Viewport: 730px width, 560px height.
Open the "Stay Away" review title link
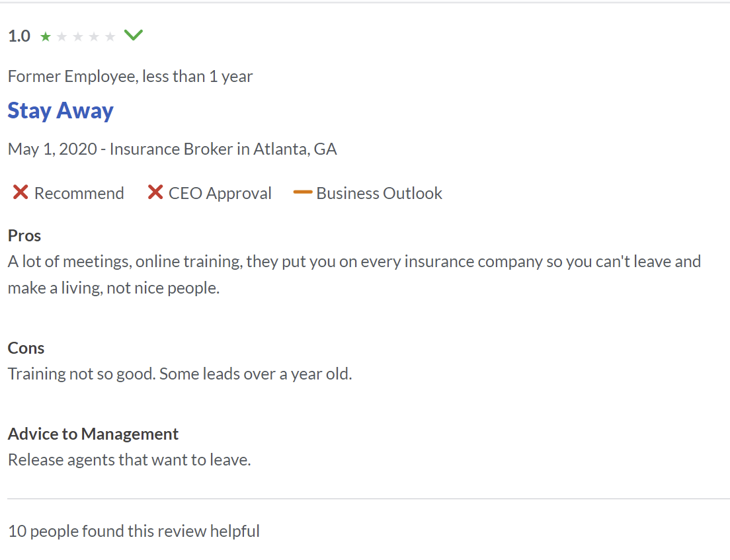tap(61, 110)
